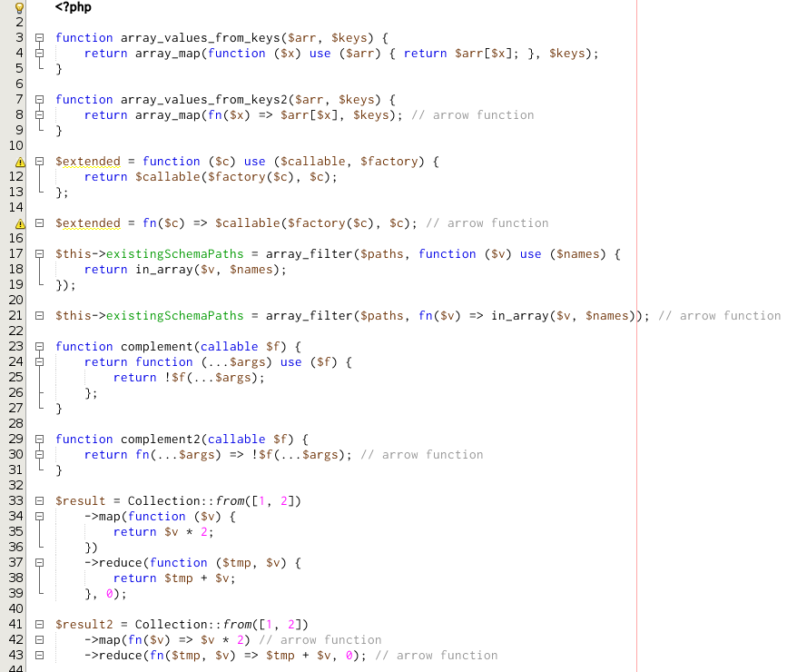Fold the inner closure on line 24
Screen dimensions: 797x672
pos(39,362)
